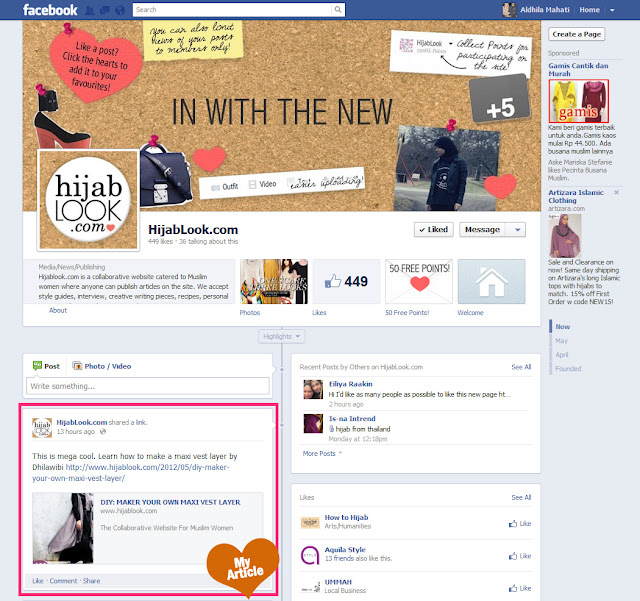
Task: Click the HijabLook post avatar
Action: tap(42, 428)
